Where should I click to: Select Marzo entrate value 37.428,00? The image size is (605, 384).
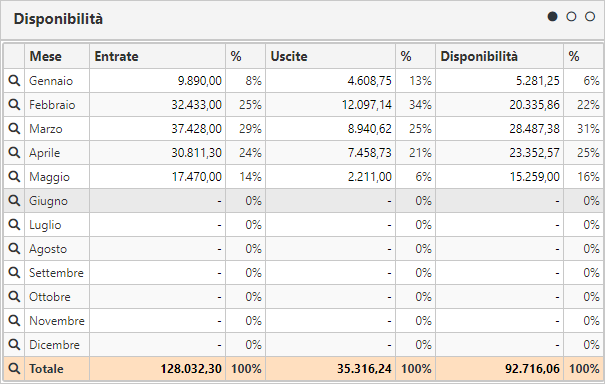(196, 129)
